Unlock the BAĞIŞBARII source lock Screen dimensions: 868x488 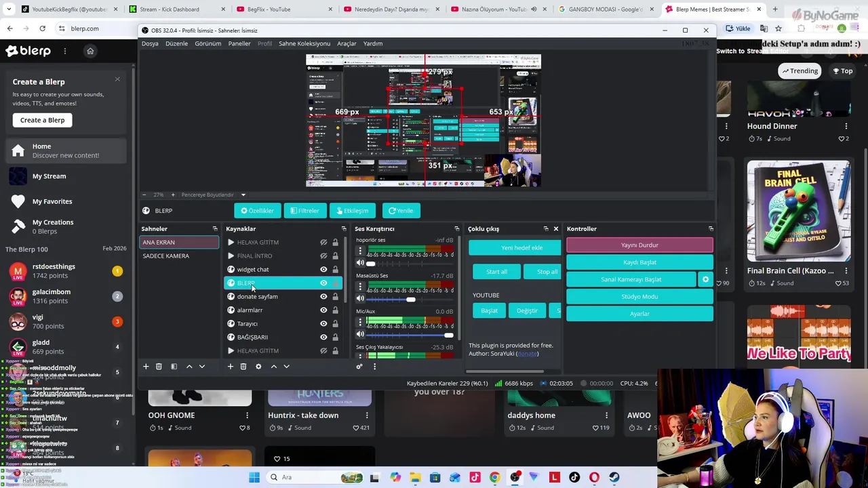coord(335,338)
